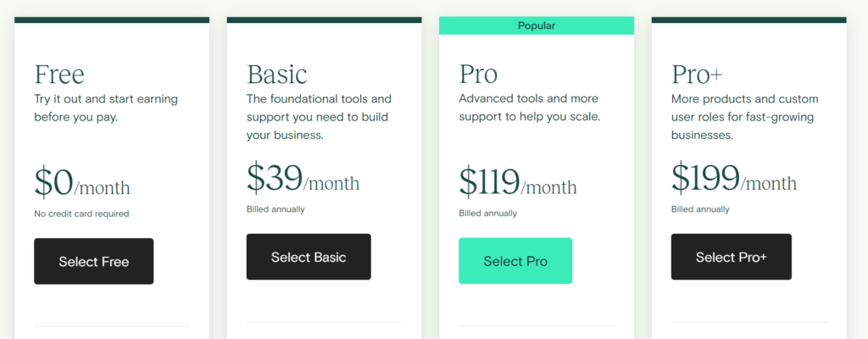
Task: Pick the green Select Pro button
Action: tap(515, 261)
